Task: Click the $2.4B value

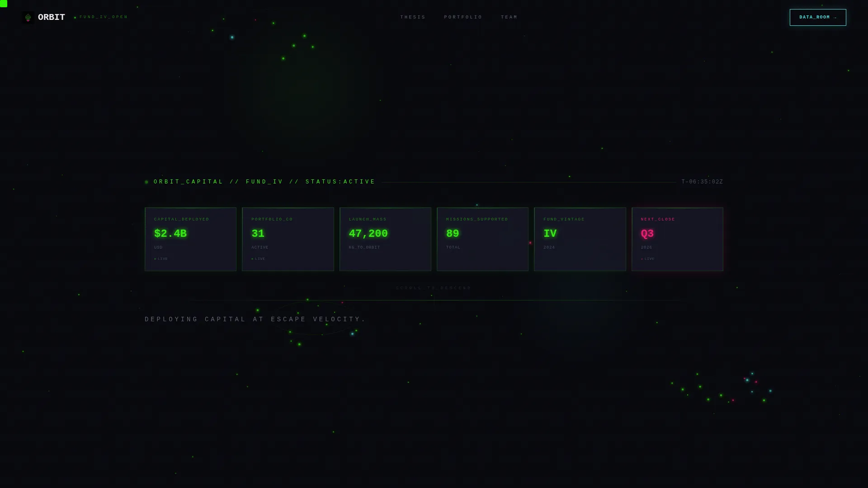Action: (x=170, y=234)
